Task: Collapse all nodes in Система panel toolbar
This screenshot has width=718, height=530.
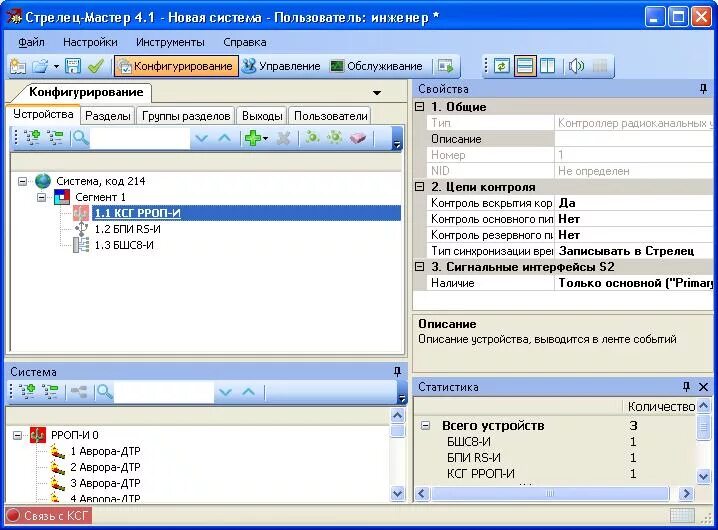Action: [50, 392]
